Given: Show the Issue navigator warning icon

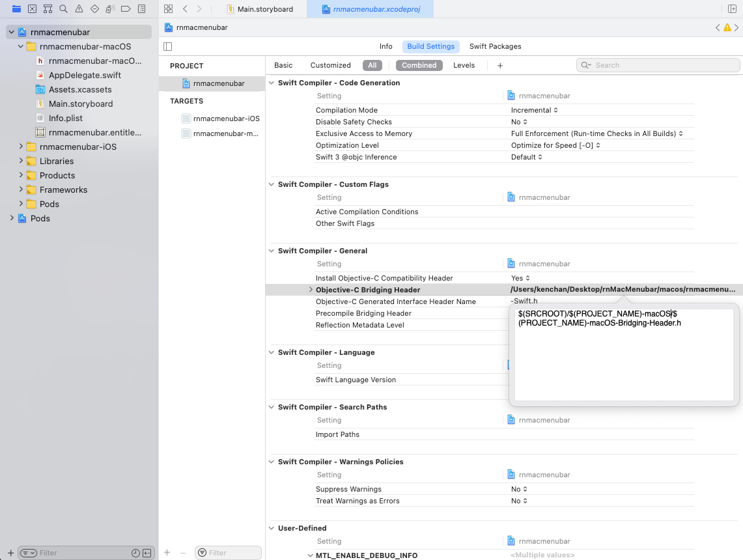Looking at the screenshot, I should (79, 8).
